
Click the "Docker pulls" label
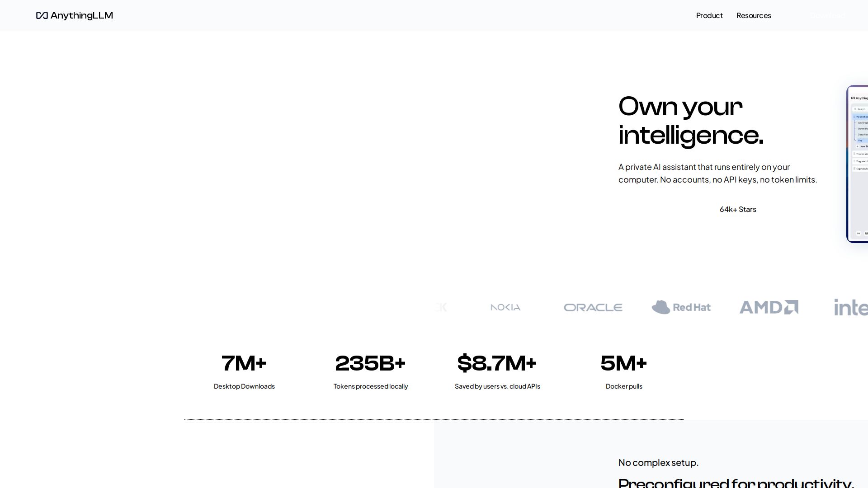(x=624, y=386)
